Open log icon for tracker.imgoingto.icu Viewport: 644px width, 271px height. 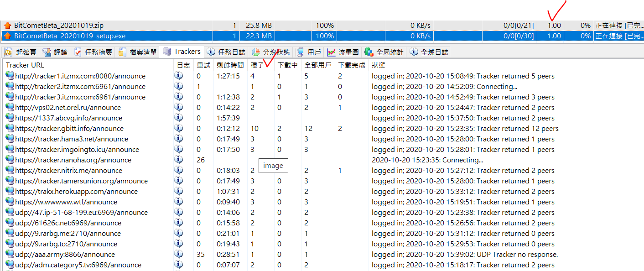(179, 149)
